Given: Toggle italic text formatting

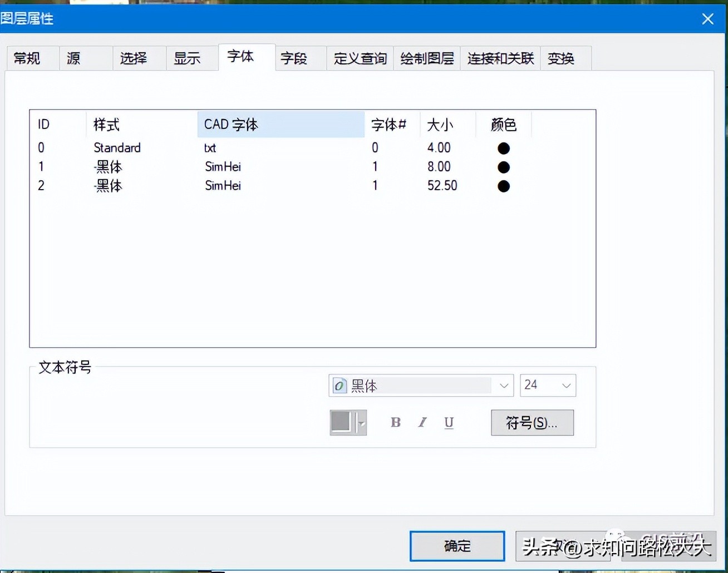Looking at the screenshot, I should [x=422, y=423].
